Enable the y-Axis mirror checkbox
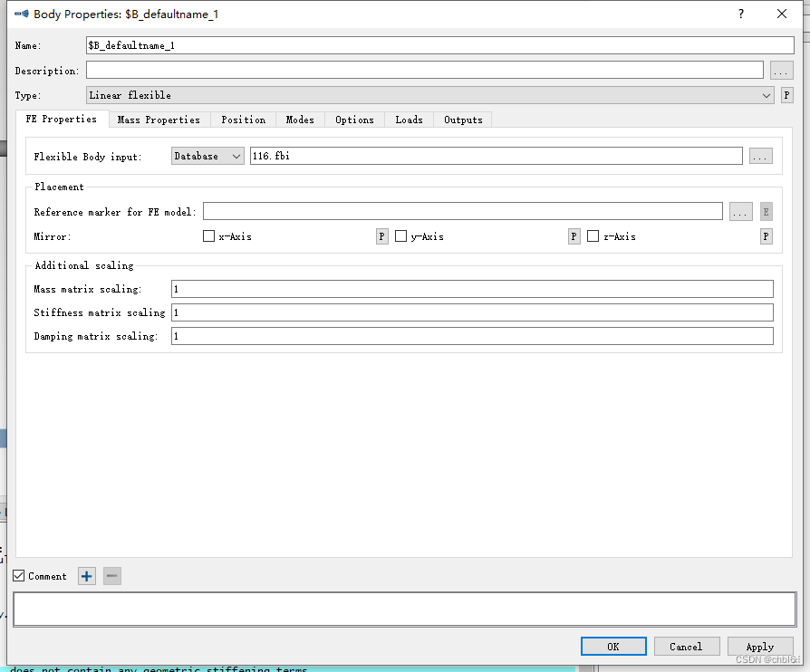Viewport: 810px width, 672px height. [x=400, y=235]
